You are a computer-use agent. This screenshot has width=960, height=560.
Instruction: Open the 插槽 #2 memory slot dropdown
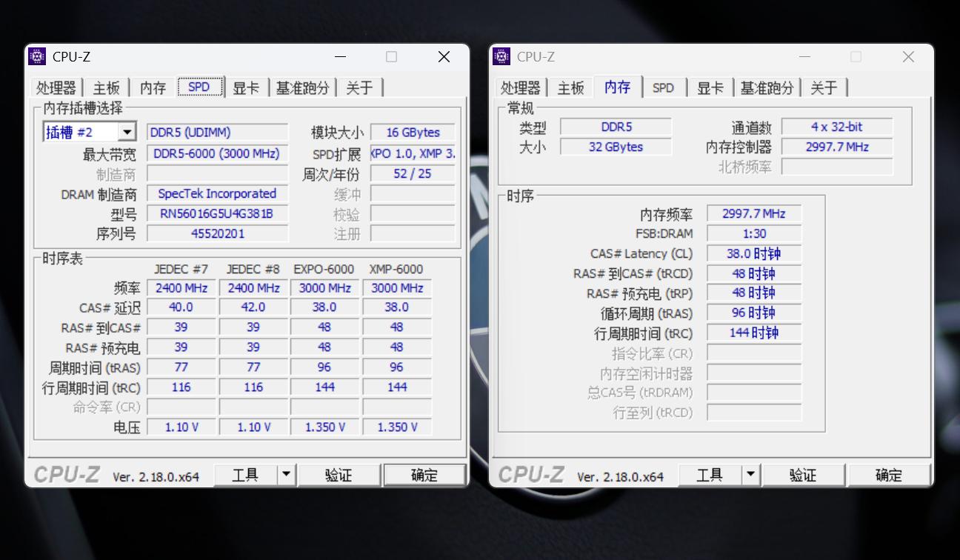point(126,131)
